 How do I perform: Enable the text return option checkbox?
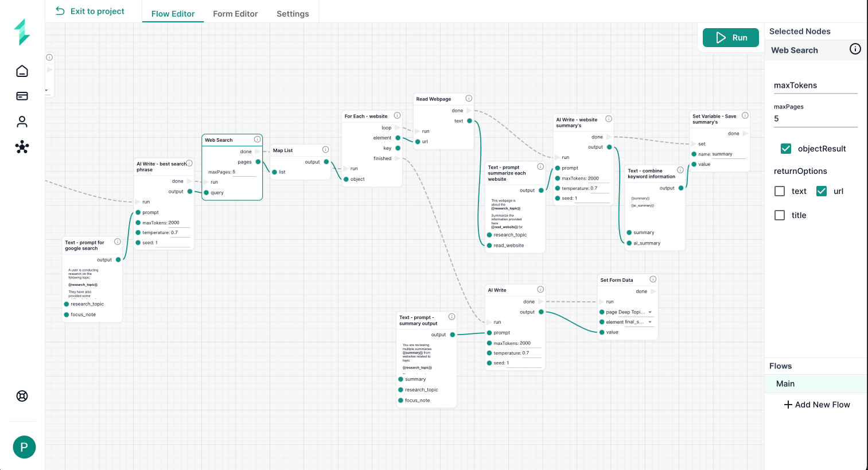(x=780, y=191)
